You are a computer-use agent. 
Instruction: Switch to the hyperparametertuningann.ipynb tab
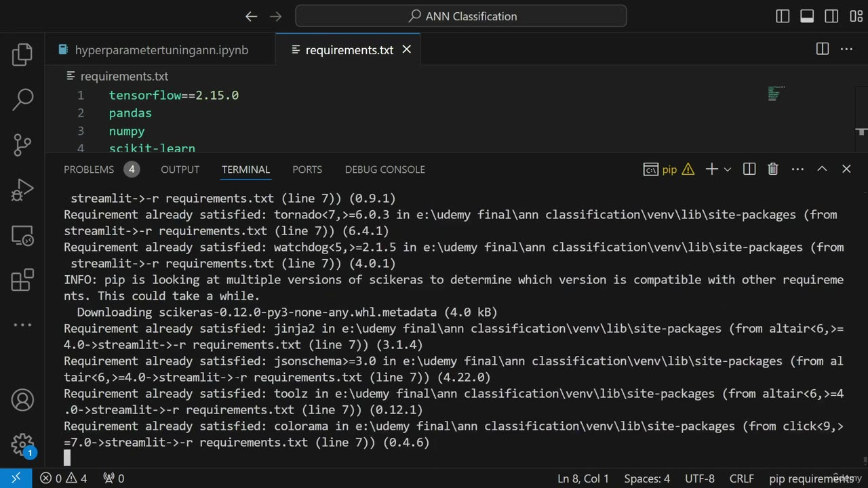(x=161, y=49)
